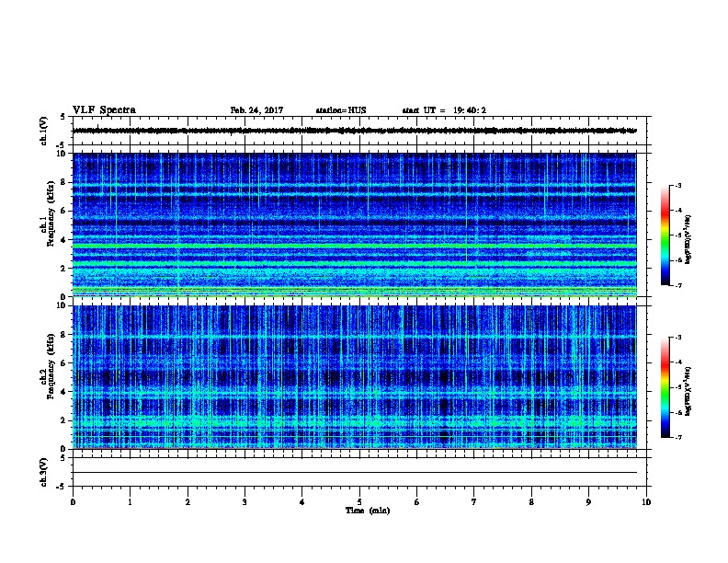
Task: Click the ch.2 color scale bar
Action: pyautogui.click(x=665, y=387)
